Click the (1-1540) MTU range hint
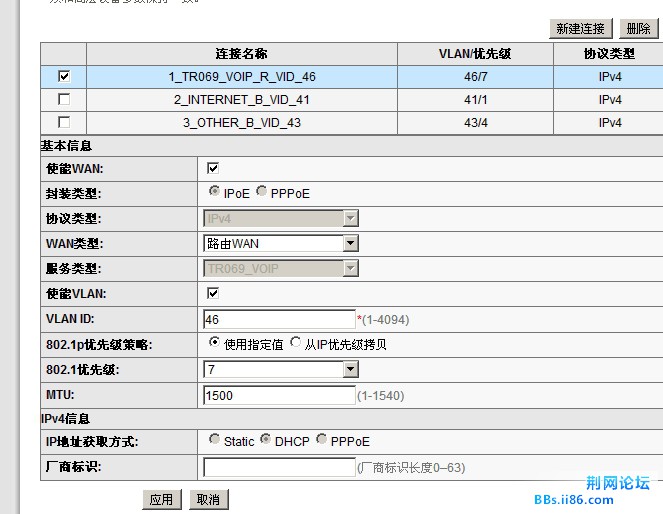Viewport: 663px width, 514px height. click(381, 396)
